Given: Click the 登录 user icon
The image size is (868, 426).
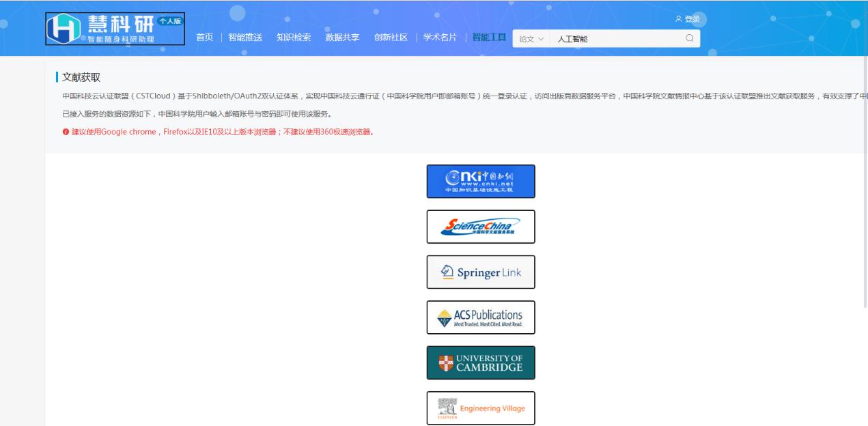Looking at the screenshot, I should point(677,19).
